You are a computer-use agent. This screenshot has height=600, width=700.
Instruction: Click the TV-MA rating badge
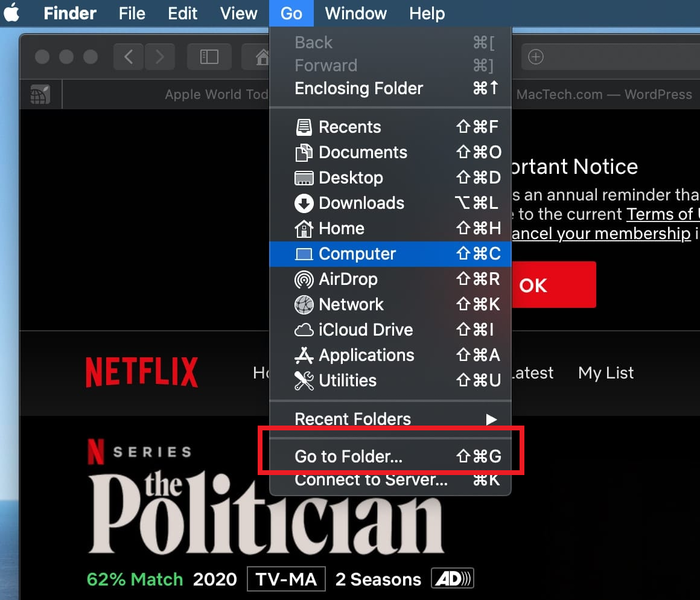click(x=286, y=579)
